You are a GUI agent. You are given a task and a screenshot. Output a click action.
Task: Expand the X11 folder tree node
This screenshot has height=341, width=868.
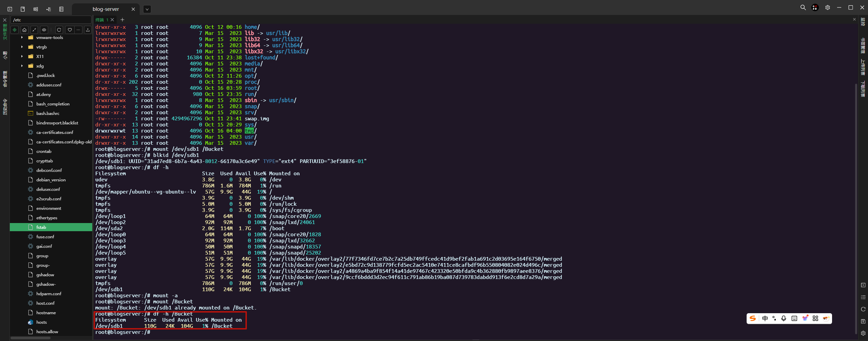(22, 56)
